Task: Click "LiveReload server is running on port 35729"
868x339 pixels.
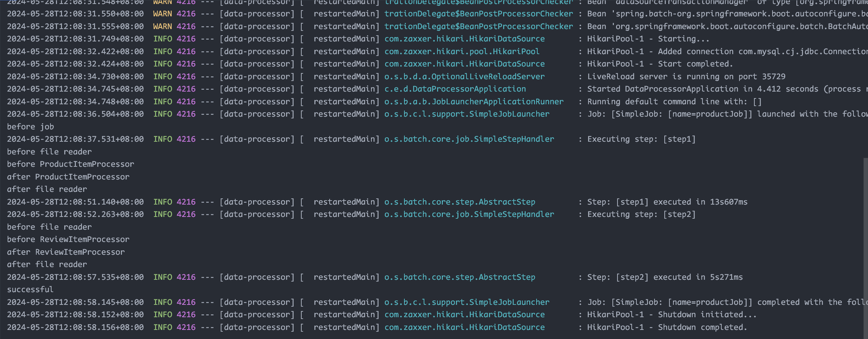Action: [686, 77]
